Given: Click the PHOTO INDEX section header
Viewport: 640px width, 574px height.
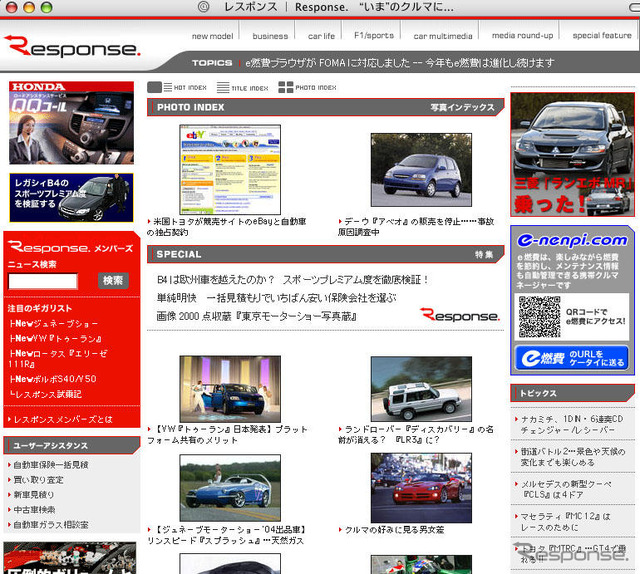Looking at the screenshot, I should click(x=325, y=107).
